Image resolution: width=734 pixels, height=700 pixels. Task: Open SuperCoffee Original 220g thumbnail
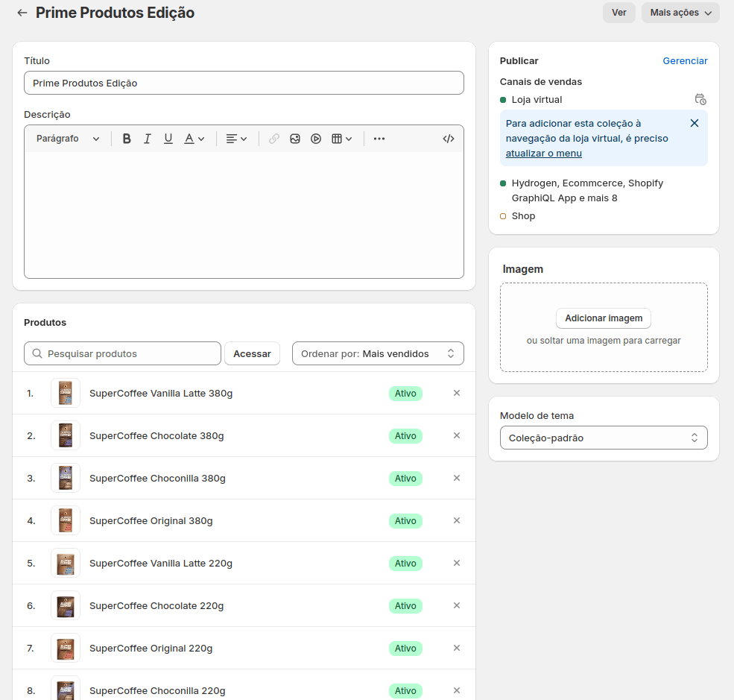[x=66, y=648]
